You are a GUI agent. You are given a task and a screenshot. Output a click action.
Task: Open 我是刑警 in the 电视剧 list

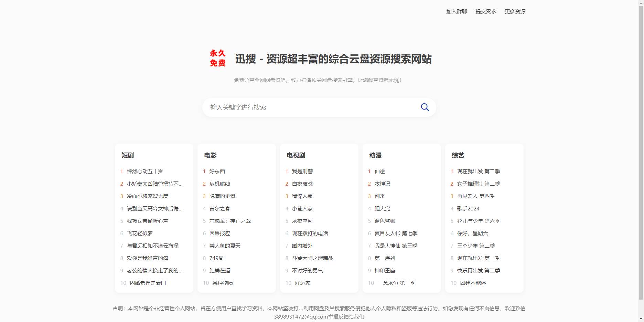click(x=302, y=171)
